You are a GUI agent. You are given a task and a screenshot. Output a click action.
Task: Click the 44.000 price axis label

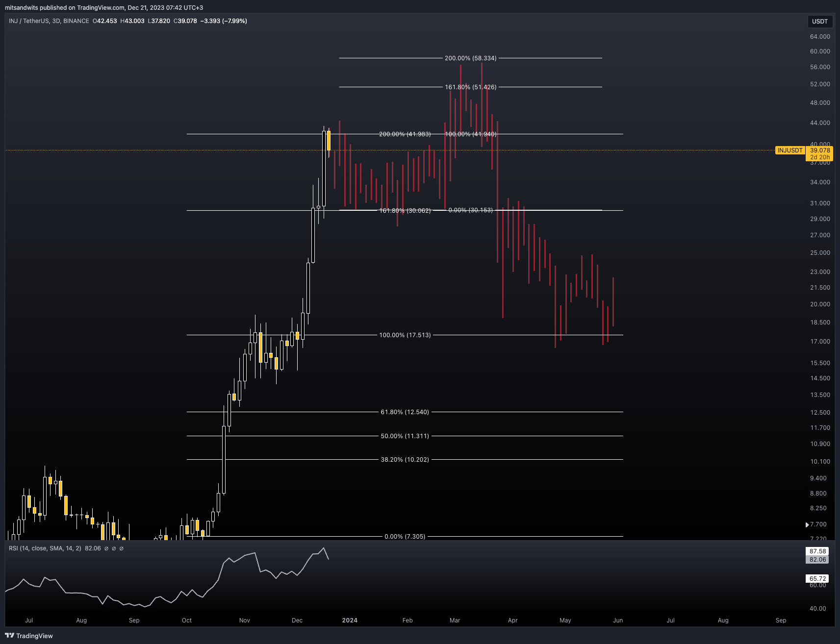coord(820,123)
